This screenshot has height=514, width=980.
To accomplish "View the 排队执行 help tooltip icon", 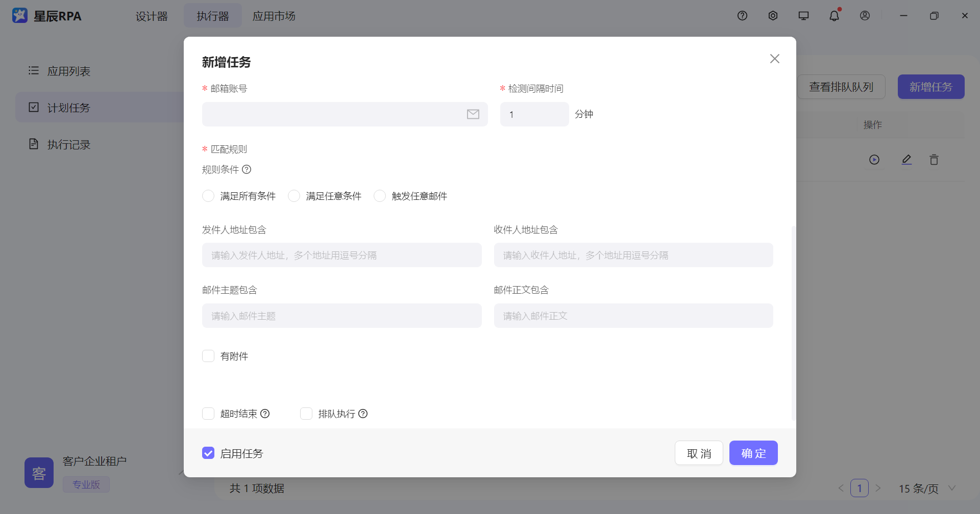I will [x=363, y=414].
